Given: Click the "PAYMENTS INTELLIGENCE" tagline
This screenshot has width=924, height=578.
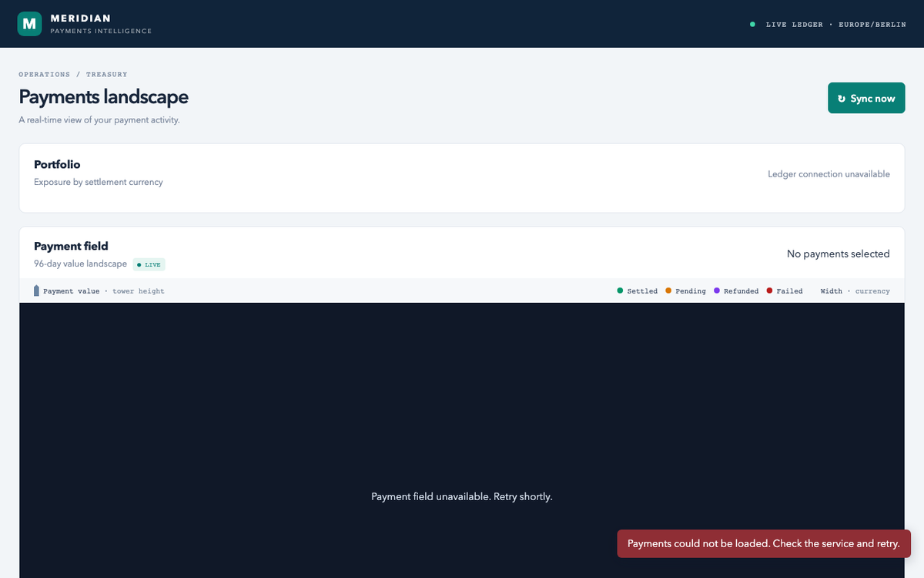Looking at the screenshot, I should (101, 31).
